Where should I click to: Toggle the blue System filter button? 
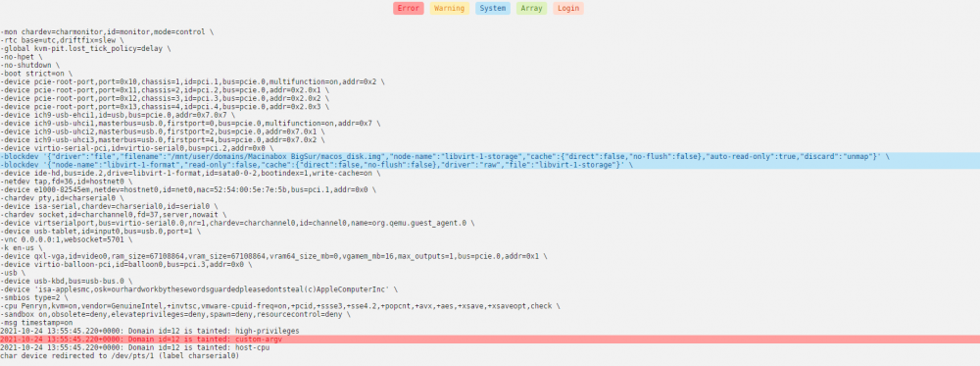493,8
